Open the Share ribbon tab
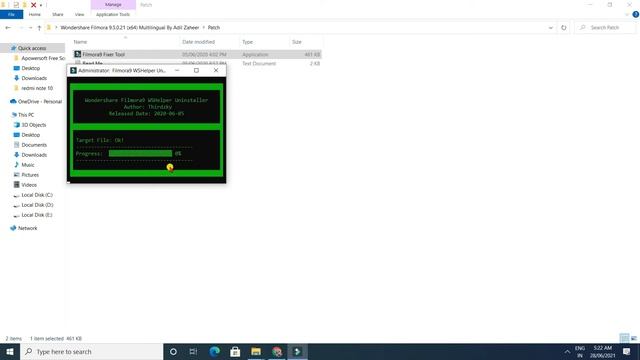 point(58,14)
